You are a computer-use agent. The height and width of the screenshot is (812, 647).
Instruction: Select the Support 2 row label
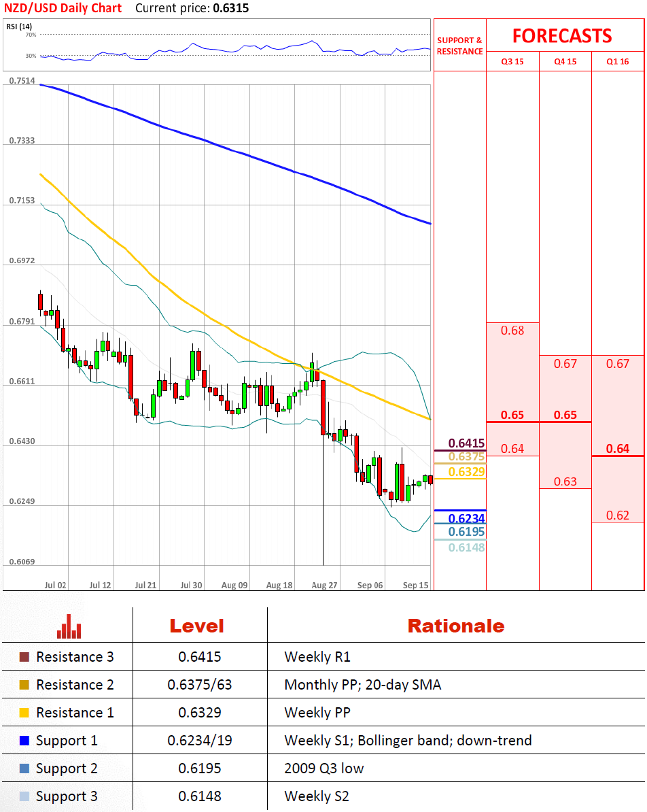point(67,769)
